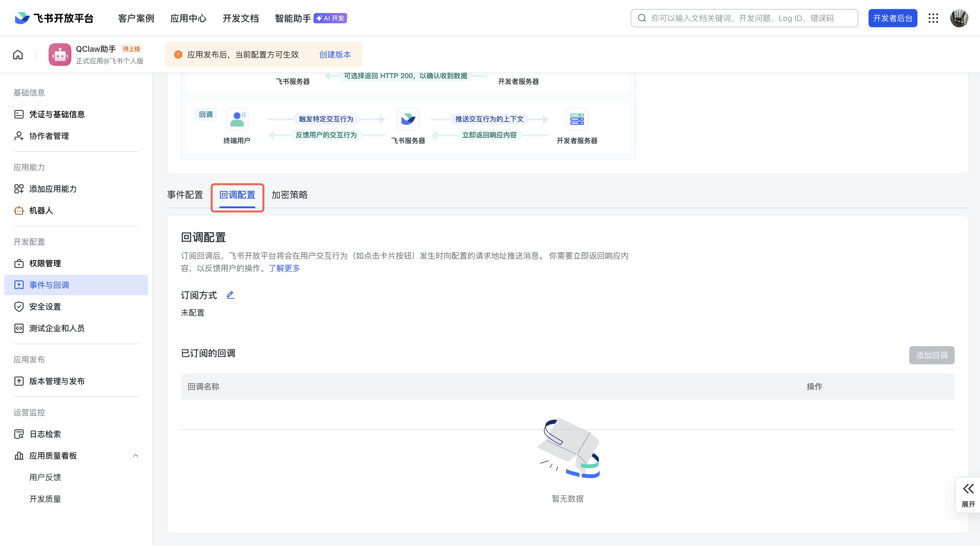Image resolution: width=980 pixels, height=546 pixels.
Task: Click the 飞书开放平台 logo
Action: click(54, 18)
